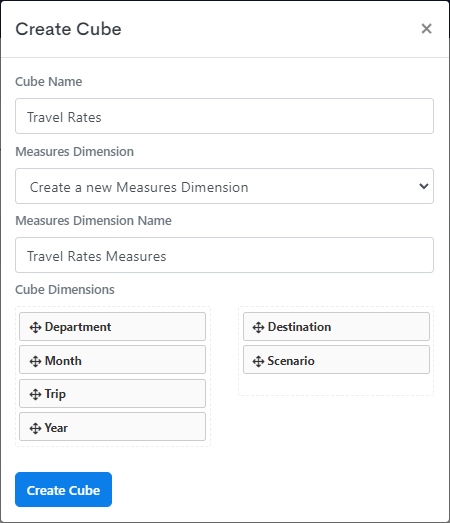Click the drag-arrows icon next to Scenario
450x523 pixels.
coord(258,361)
